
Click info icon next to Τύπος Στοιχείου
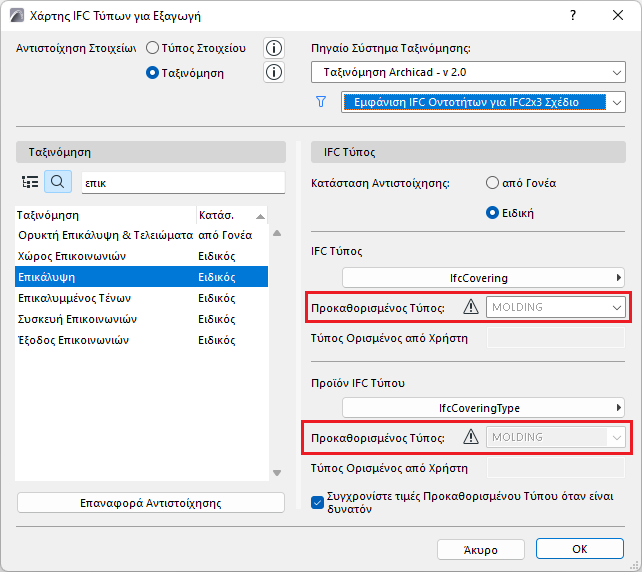click(x=273, y=48)
